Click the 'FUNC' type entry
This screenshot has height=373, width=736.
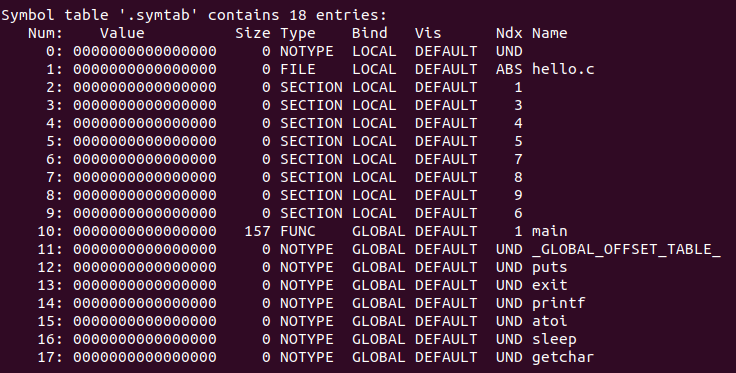coord(298,231)
